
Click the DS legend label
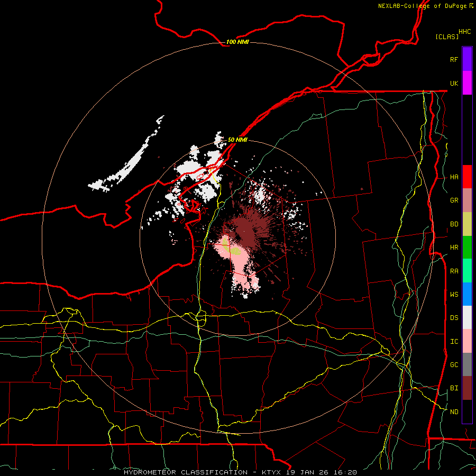click(454, 318)
